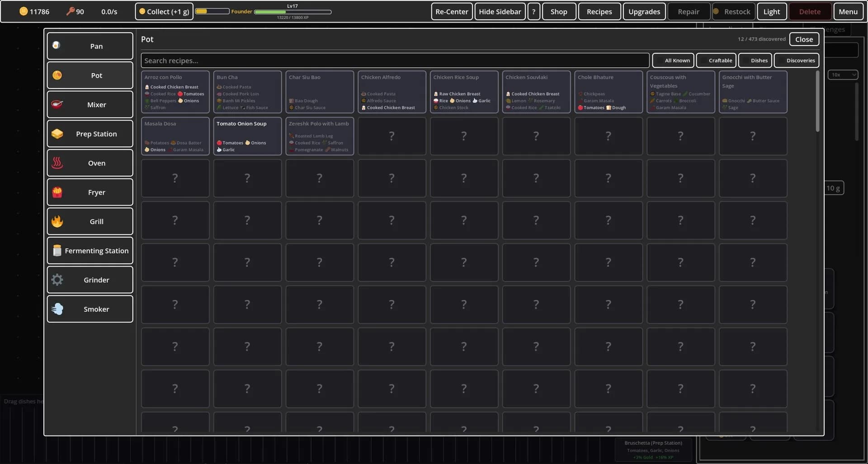Click the key count icon
Screen dimensions: 868x464
(70, 11)
